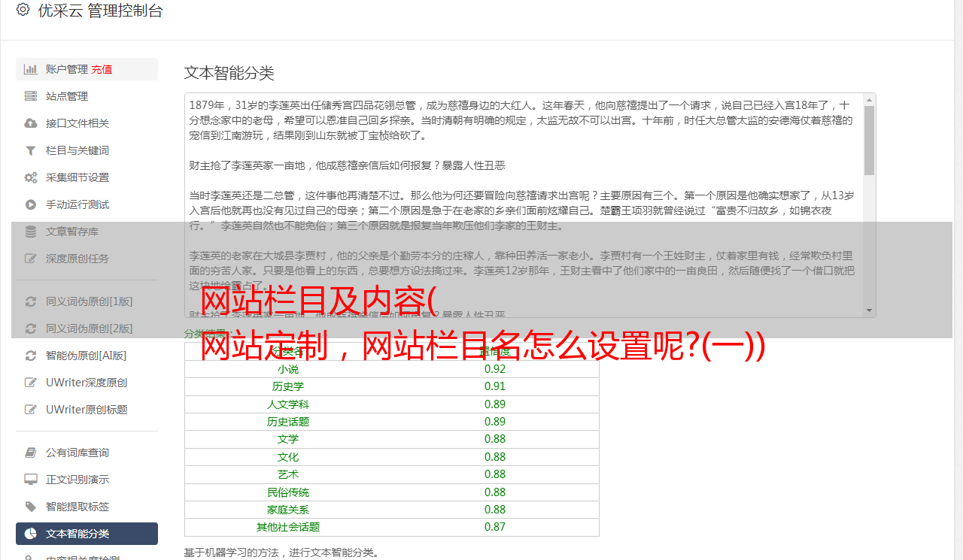The height and width of the screenshot is (560, 963).
Task: Click the text area scrollbar down arrow
Action: (869, 310)
